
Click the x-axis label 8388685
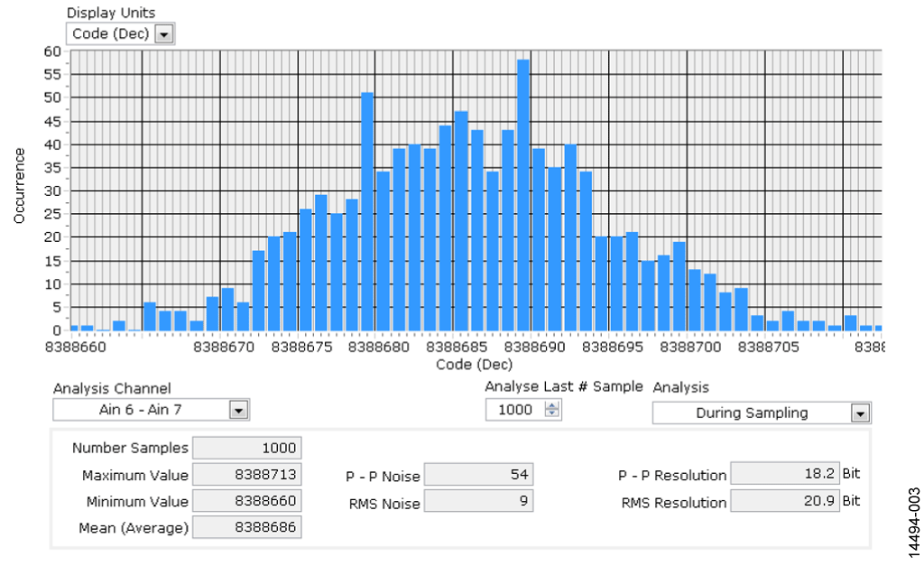(x=457, y=348)
